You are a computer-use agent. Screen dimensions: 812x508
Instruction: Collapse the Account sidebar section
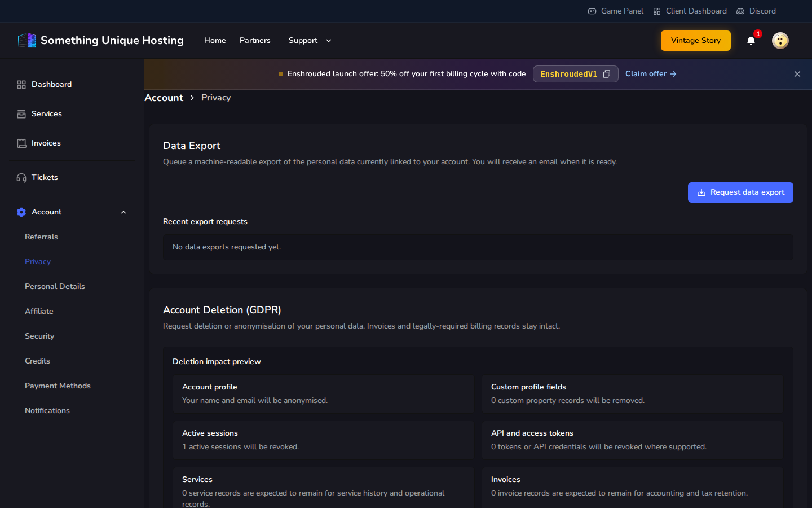click(x=123, y=212)
